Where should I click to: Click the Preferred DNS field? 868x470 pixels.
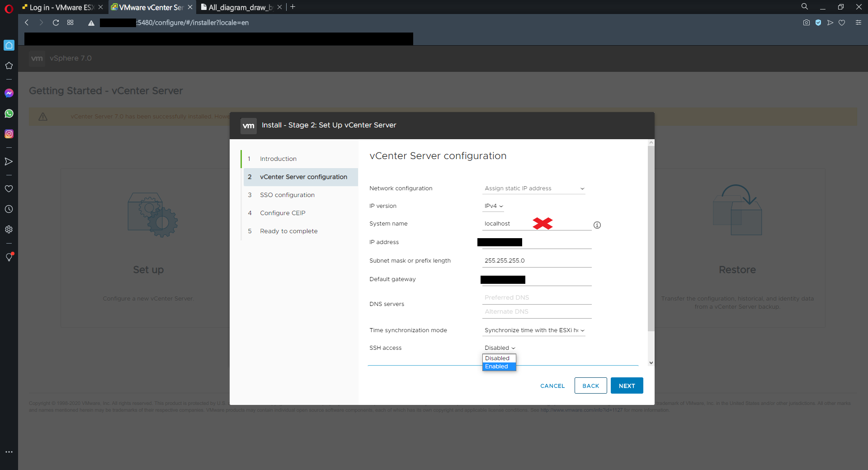(537, 298)
